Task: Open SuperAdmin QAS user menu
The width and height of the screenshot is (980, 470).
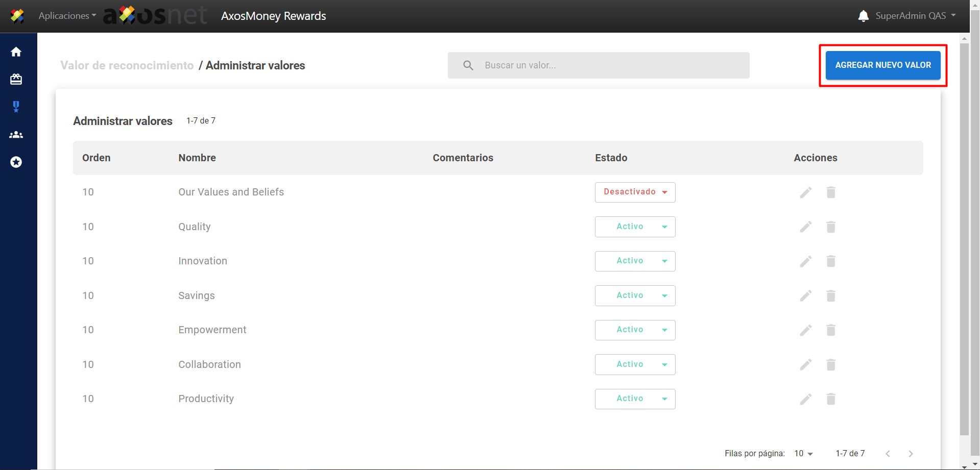Action: (x=915, y=16)
